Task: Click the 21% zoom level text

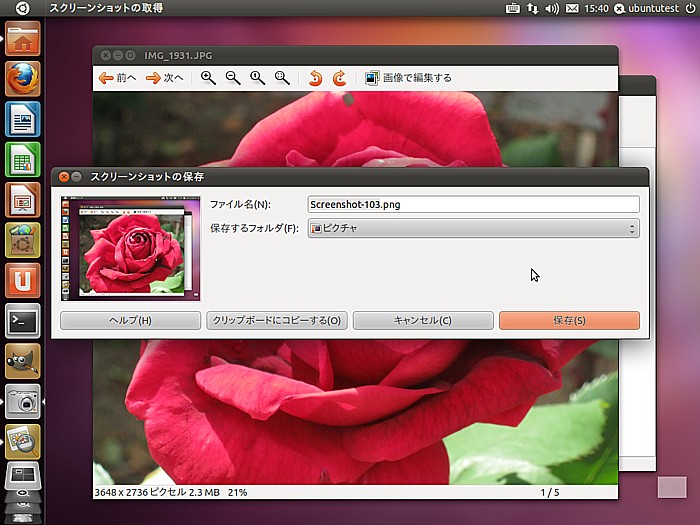Action: [x=237, y=492]
